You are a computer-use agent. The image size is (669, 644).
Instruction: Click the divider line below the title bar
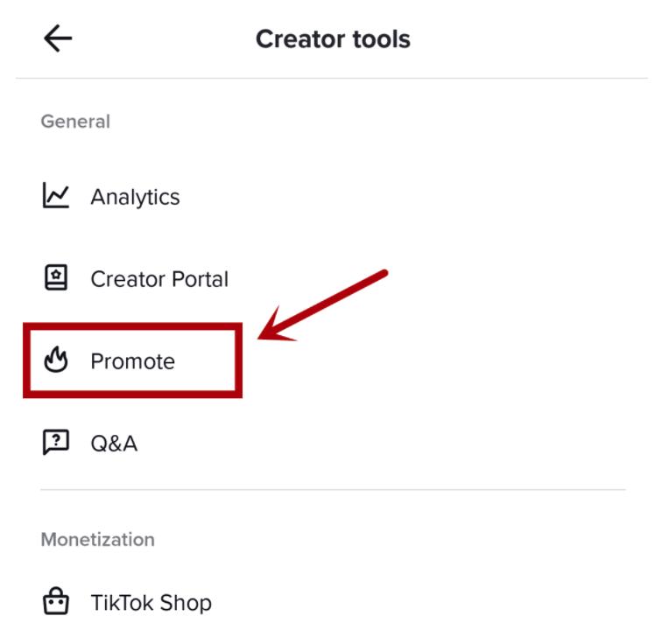coord(333,79)
